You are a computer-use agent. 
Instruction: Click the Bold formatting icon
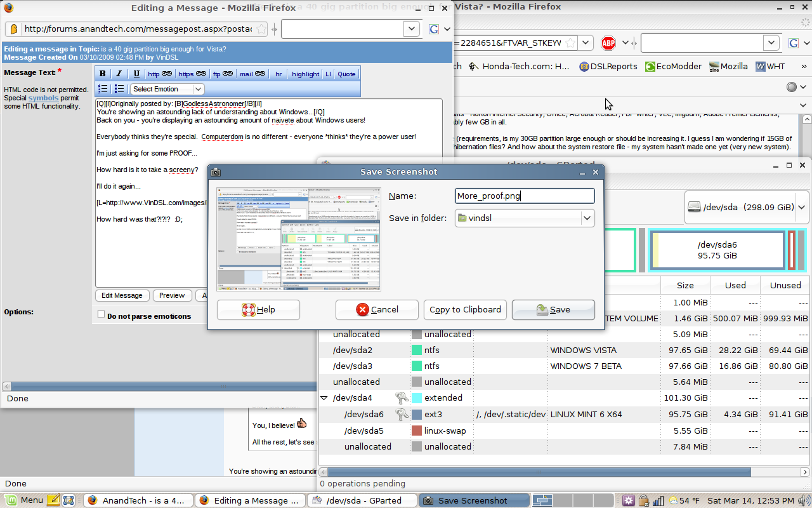pos(103,74)
